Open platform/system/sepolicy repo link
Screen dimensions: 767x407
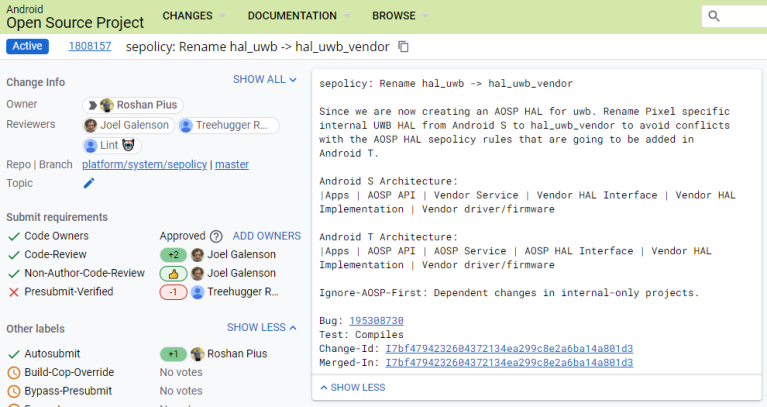pyautogui.click(x=144, y=164)
